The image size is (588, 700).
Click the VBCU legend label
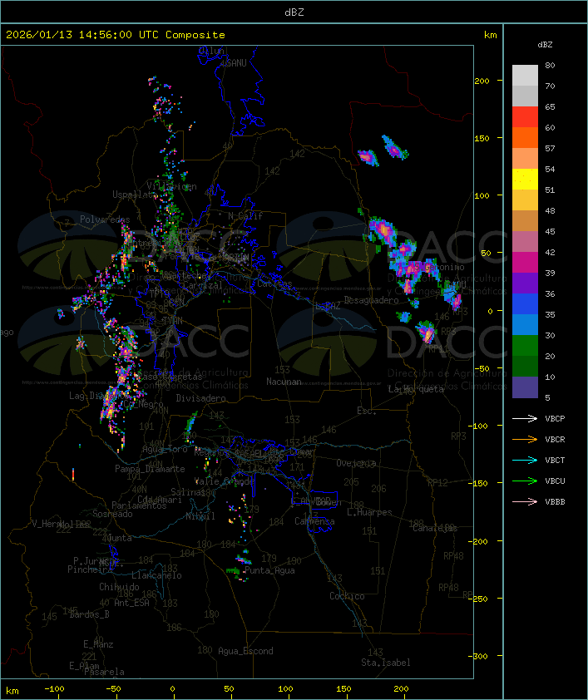[555, 481]
